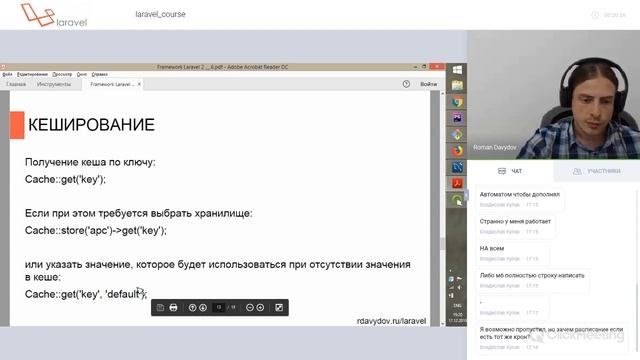Zoom out with the minus circle icon

[250, 307]
